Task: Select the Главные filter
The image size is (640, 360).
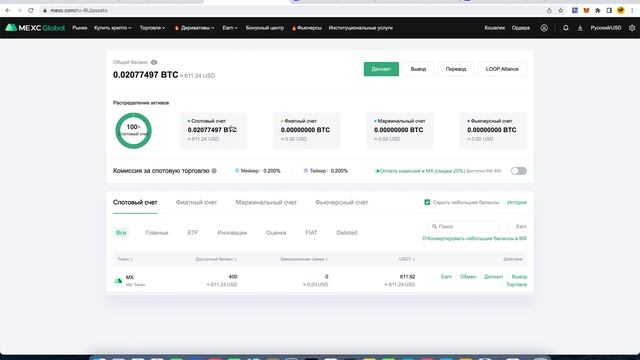Action: [x=157, y=233]
